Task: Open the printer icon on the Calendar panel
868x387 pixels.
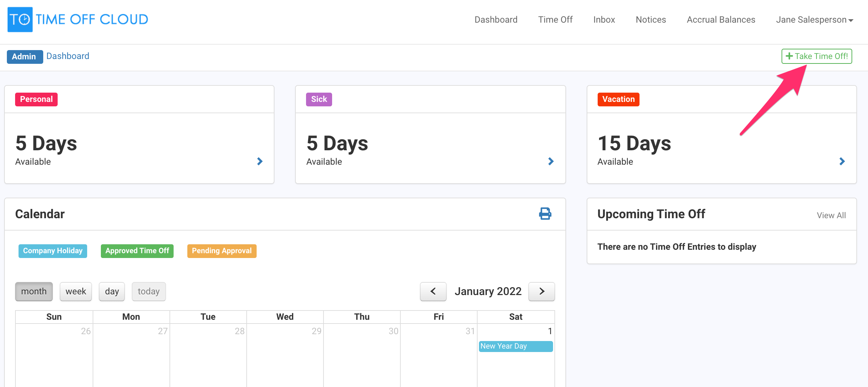Action: 546,214
